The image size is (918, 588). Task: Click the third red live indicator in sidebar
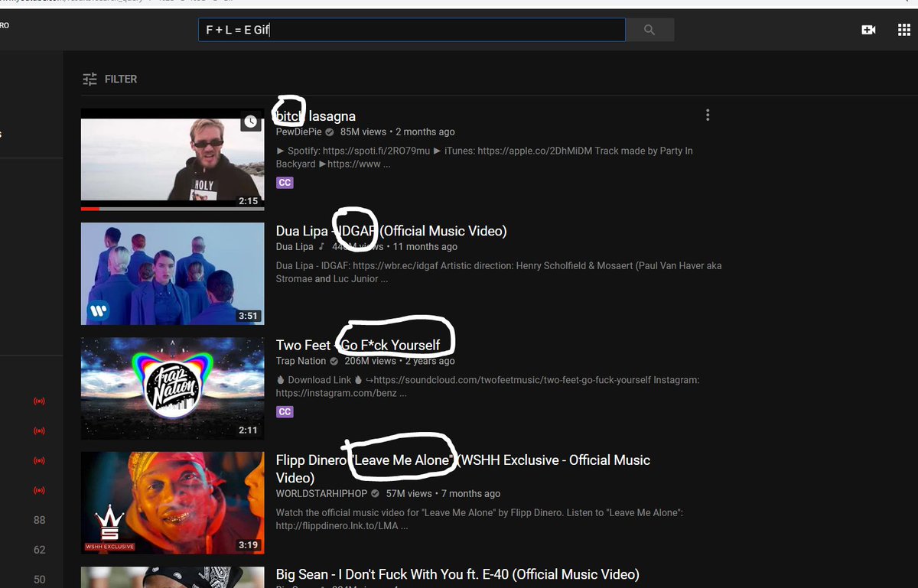click(x=40, y=460)
